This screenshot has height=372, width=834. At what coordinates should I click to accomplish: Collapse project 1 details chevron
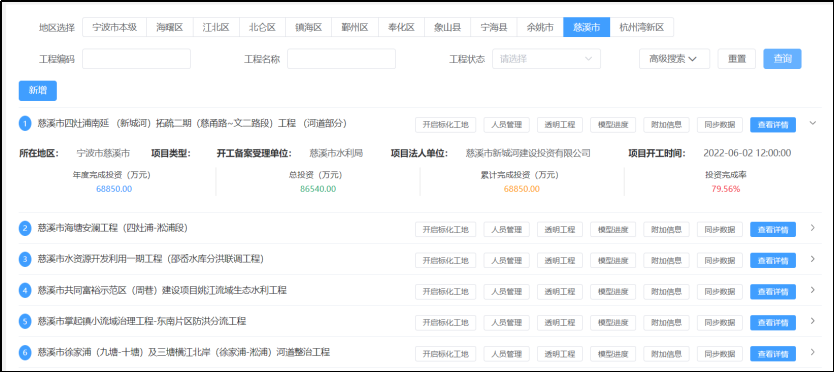(813, 123)
